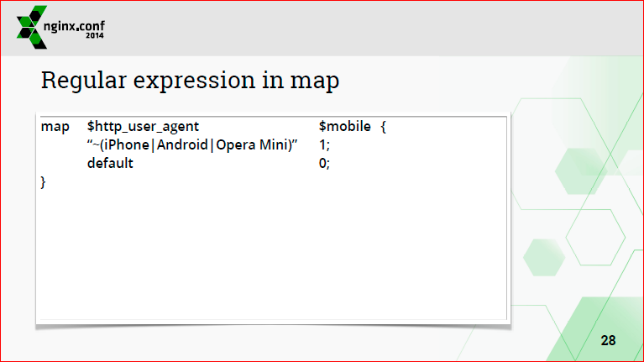Click the small green hexagon below the outline
This screenshot has width=644, height=362.
[544, 257]
